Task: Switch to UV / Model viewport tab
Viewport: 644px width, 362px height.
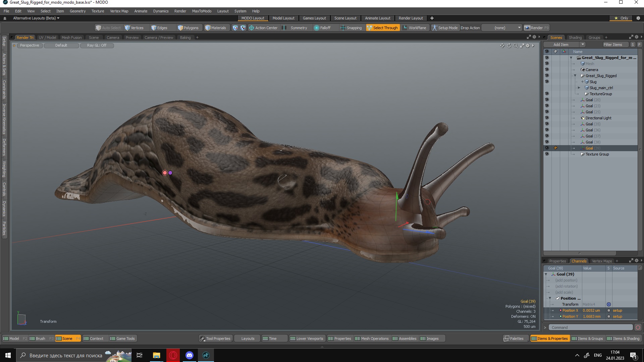Action: coord(47,38)
